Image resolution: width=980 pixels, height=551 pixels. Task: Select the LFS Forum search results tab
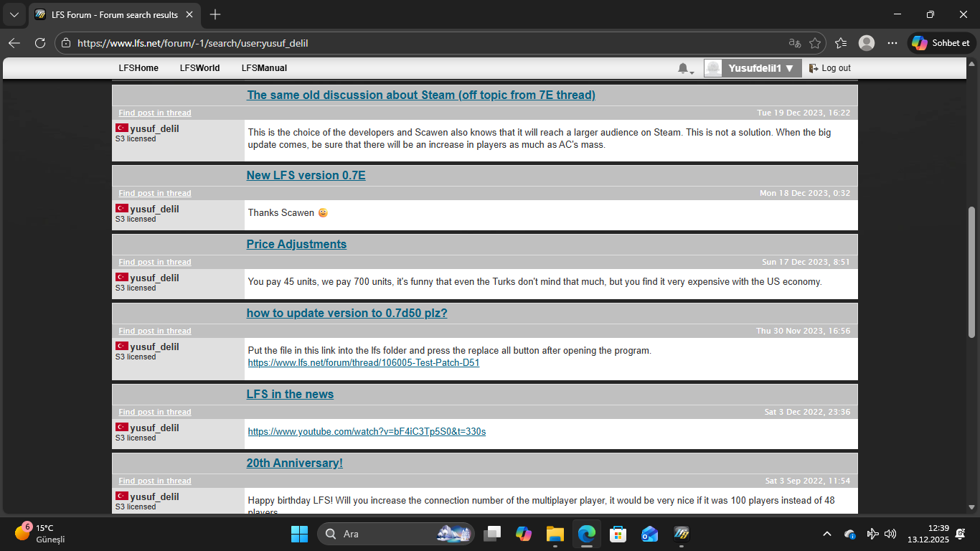click(116, 14)
